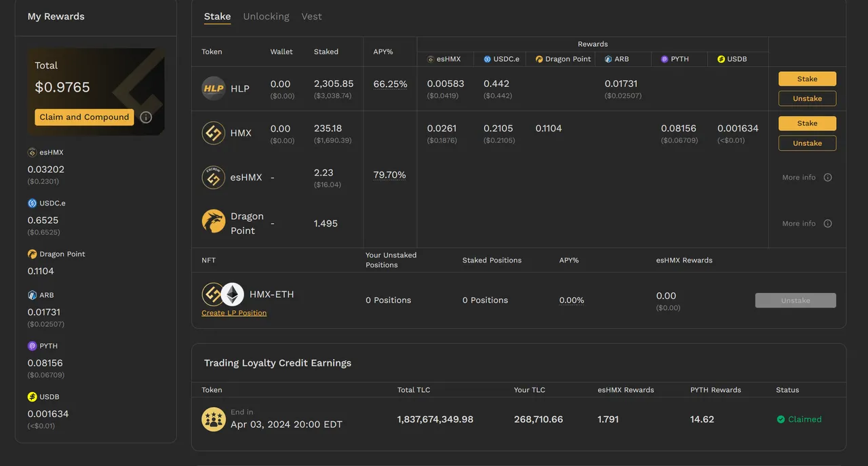868x466 pixels.
Task: Click HLP's ARB reward 0.01731 in table
Action: [623, 84]
